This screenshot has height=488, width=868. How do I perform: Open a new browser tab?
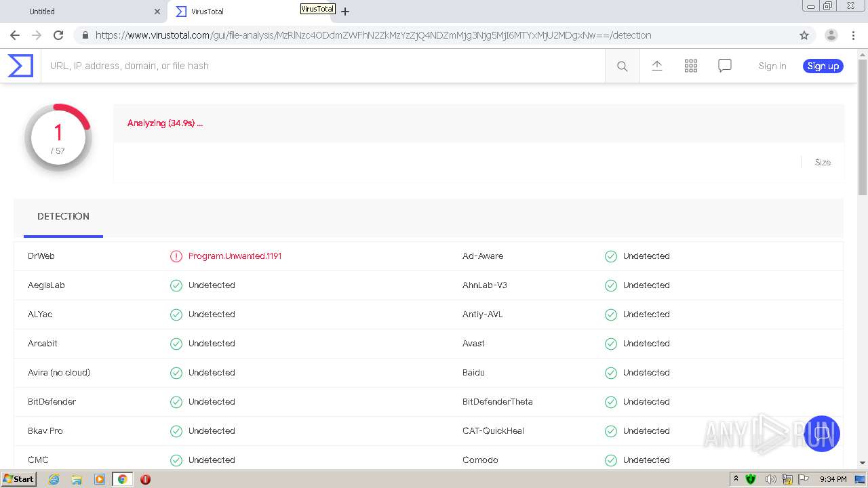(x=345, y=12)
